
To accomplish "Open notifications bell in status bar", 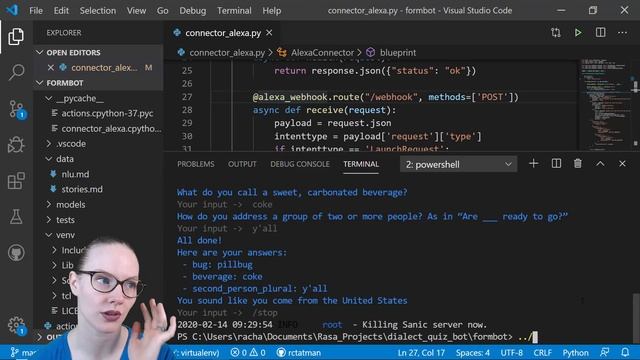I will pyautogui.click(x=625, y=352).
